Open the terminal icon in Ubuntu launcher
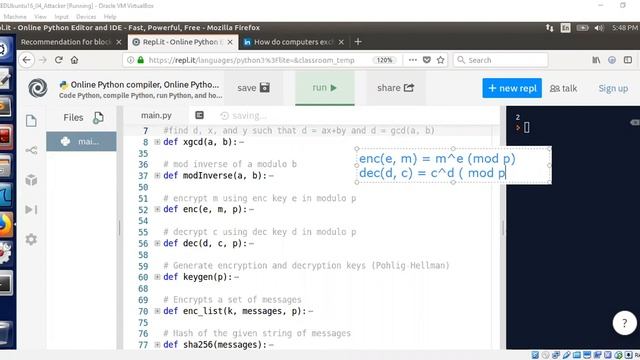This screenshot has width=640, height=360. [6, 283]
